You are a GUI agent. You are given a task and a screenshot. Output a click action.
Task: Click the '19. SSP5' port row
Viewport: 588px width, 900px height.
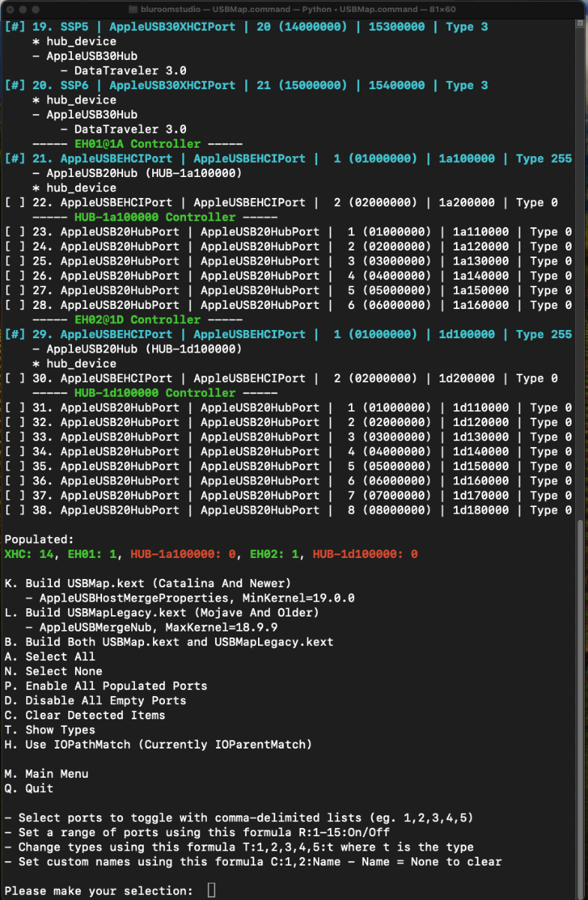click(x=246, y=27)
